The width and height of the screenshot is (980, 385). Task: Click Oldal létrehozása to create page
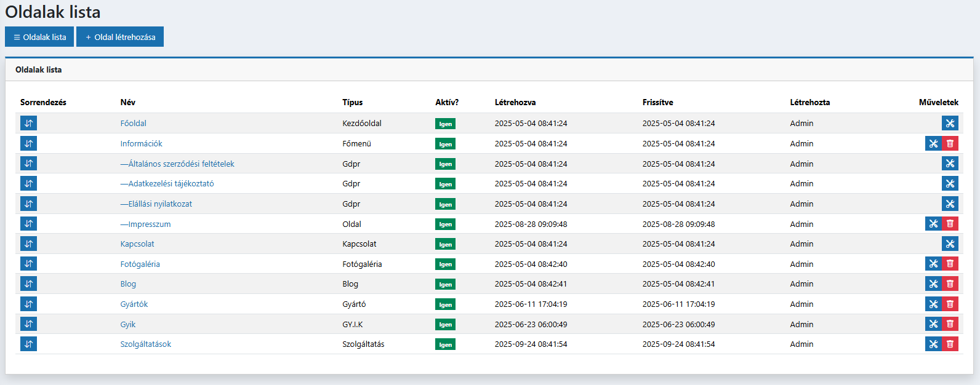pyautogui.click(x=120, y=37)
